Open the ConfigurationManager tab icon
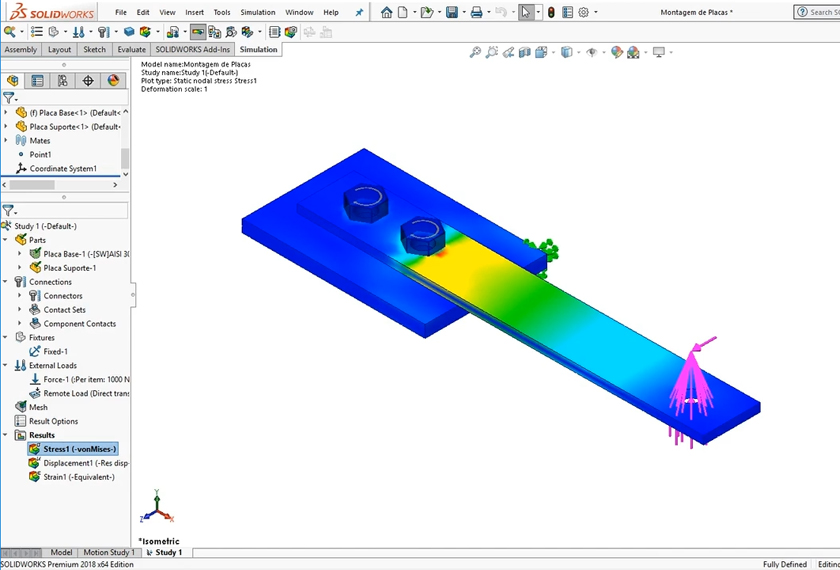 coord(63,81)
